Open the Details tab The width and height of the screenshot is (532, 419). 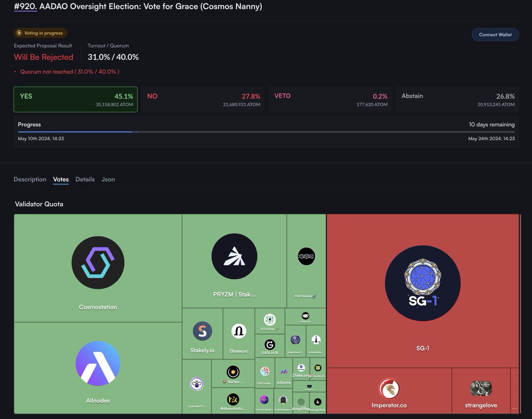85,179
